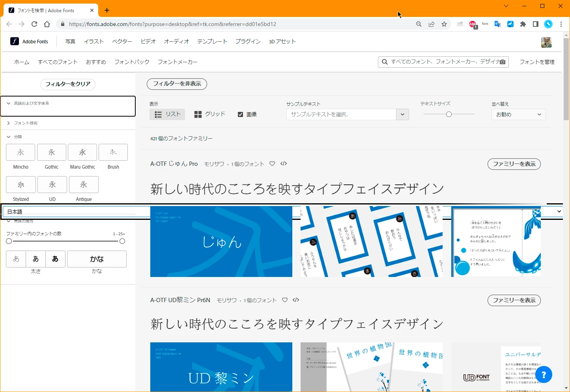
Task: Switch to グリッド view
Action: click(x=209, y=114)
